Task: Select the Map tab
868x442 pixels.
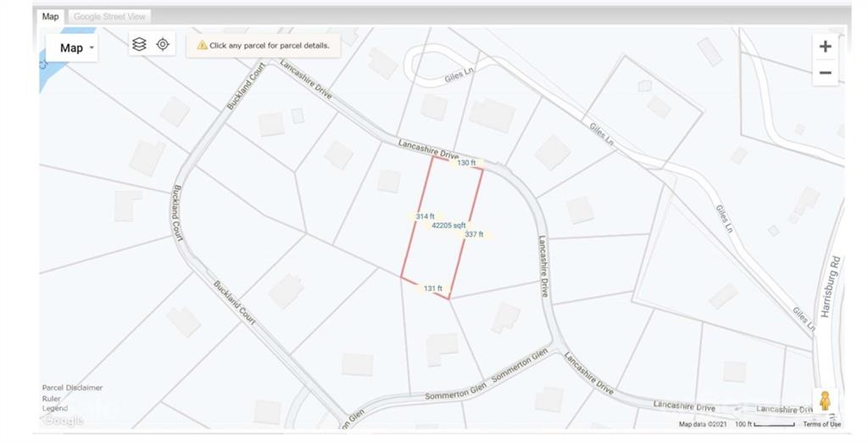Action: pos(51,16)
